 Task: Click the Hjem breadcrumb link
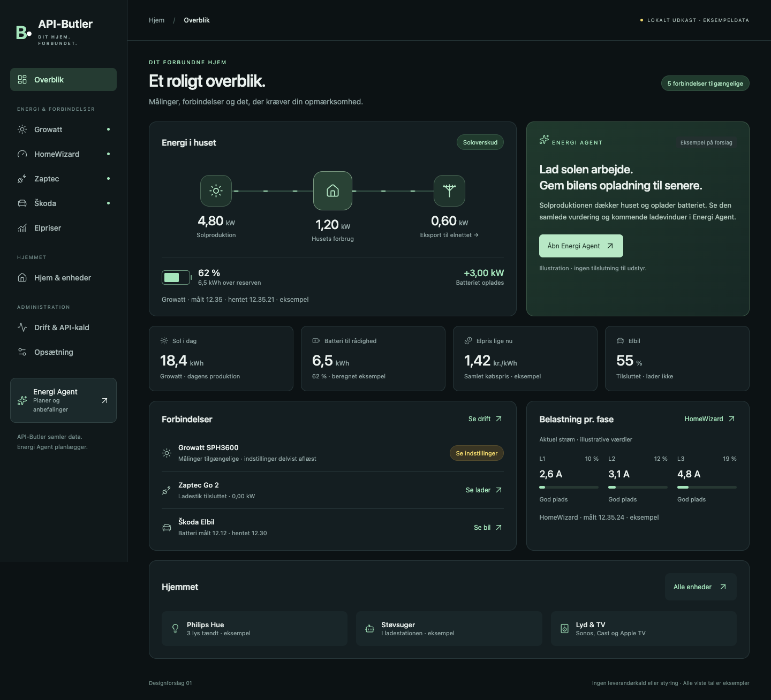tap(156, 20)
